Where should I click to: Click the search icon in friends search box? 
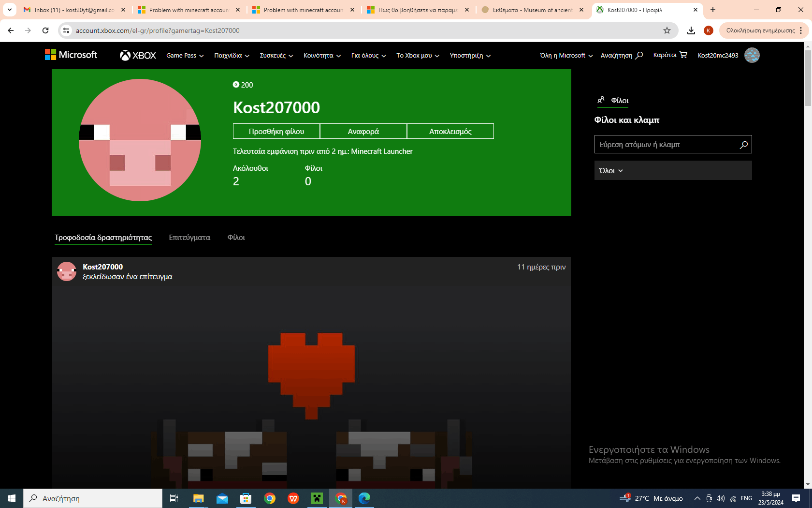744,145
